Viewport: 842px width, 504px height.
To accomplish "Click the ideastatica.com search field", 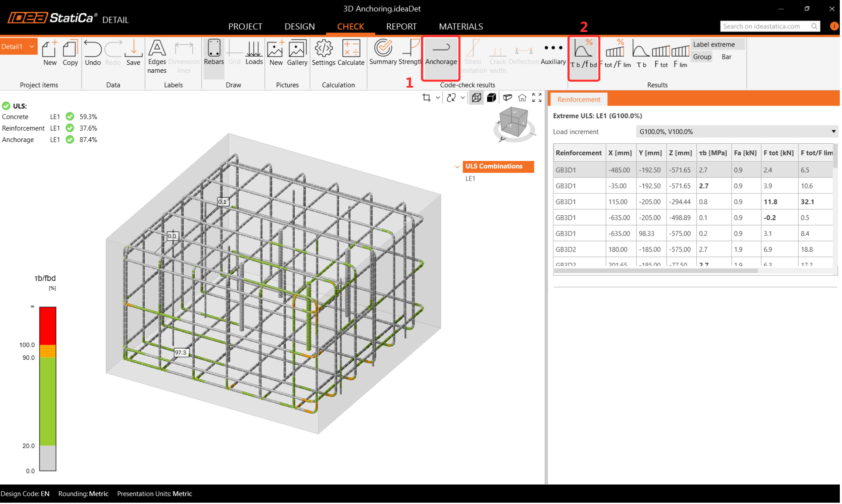I will [764, 26].
